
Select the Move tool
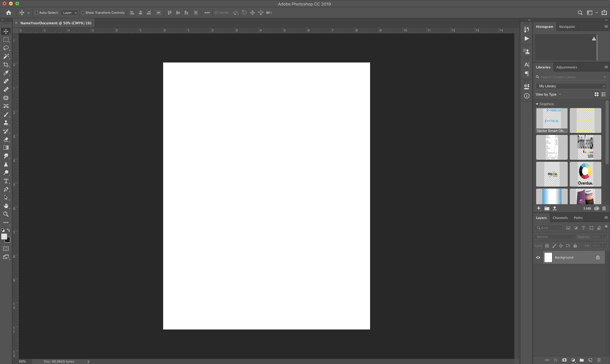(x=6, y=31)
